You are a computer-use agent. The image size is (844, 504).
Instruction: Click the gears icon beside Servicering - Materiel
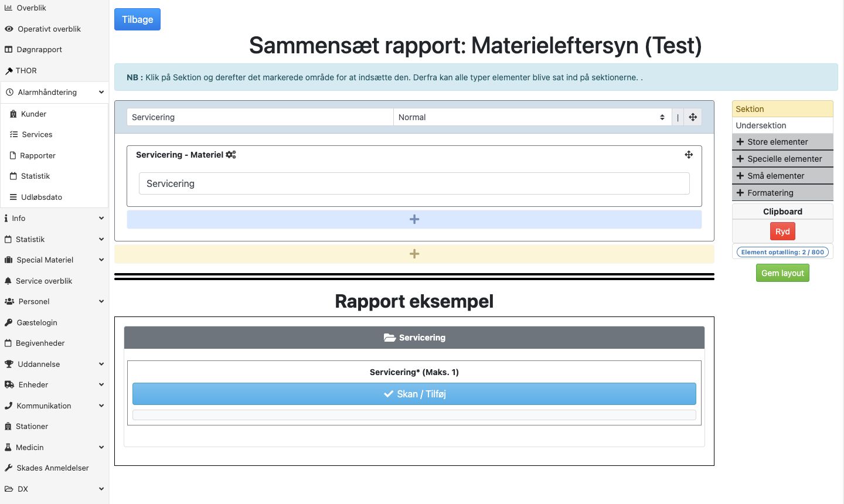click(230, 155)
